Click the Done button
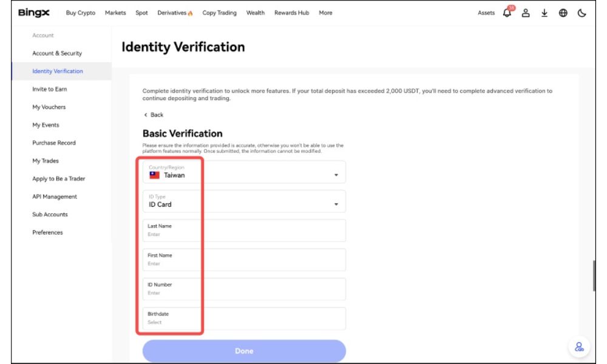Image resolution: width=607 pixels, height=364 pixels. pos(244,351)
